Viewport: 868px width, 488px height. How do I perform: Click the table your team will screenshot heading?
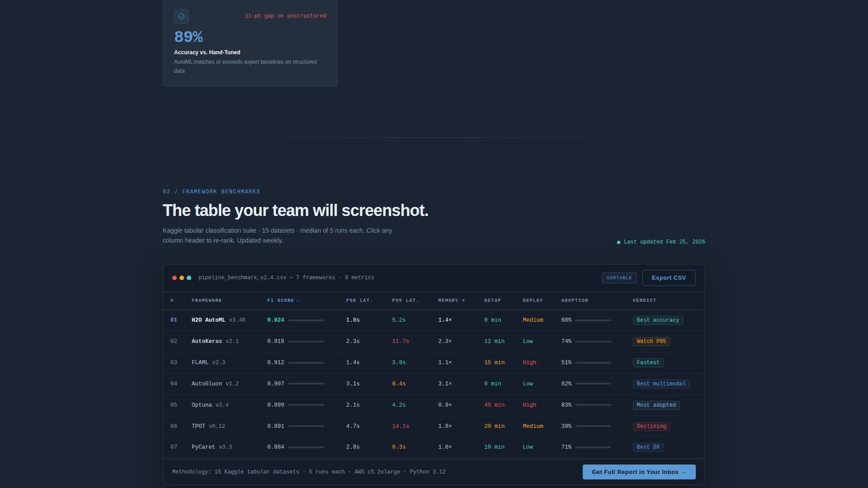[x=295, y=211]
